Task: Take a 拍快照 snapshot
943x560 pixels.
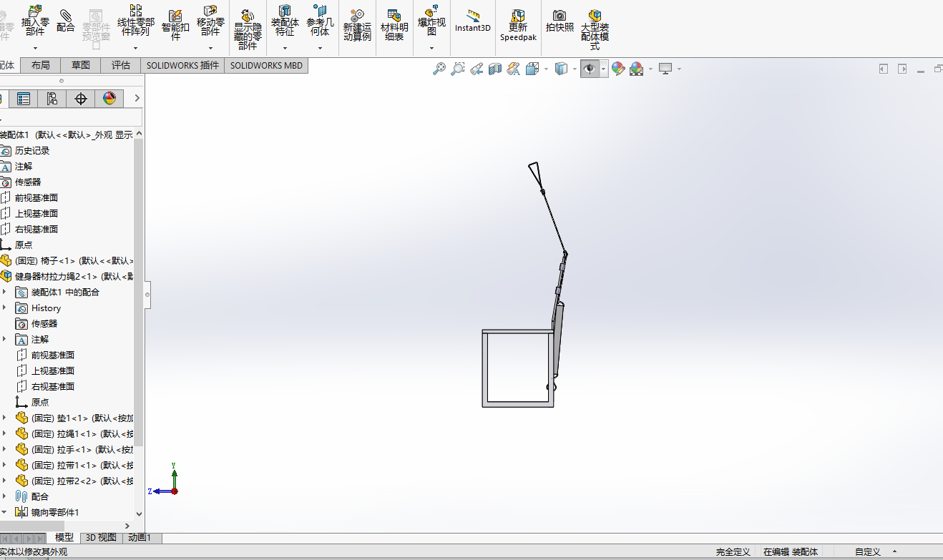Action: point(560,20)
